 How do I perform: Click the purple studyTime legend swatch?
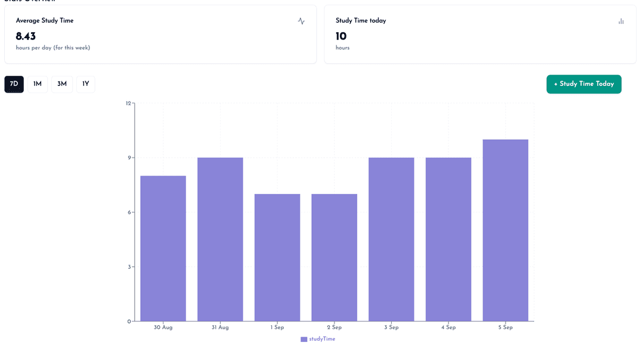click(x=304, y=339)
